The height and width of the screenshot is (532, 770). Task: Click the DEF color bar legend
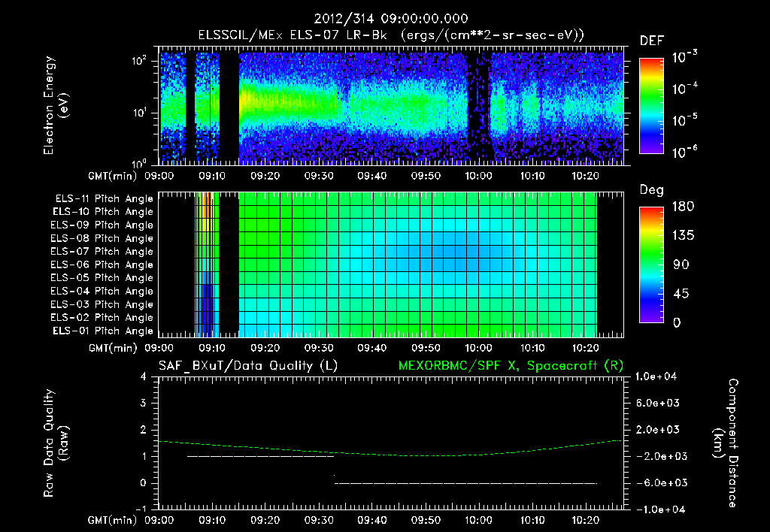[x=651, y=105]
